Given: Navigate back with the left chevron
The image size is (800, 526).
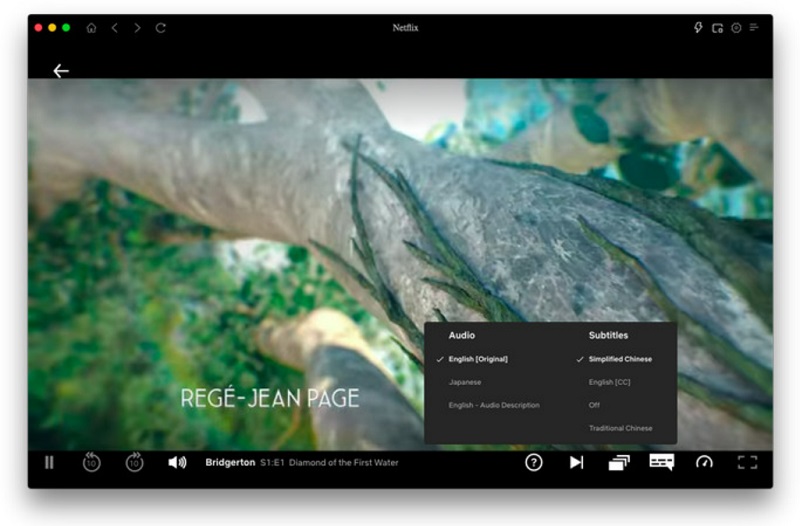Looking at the screenshot, I should point(115,28).
